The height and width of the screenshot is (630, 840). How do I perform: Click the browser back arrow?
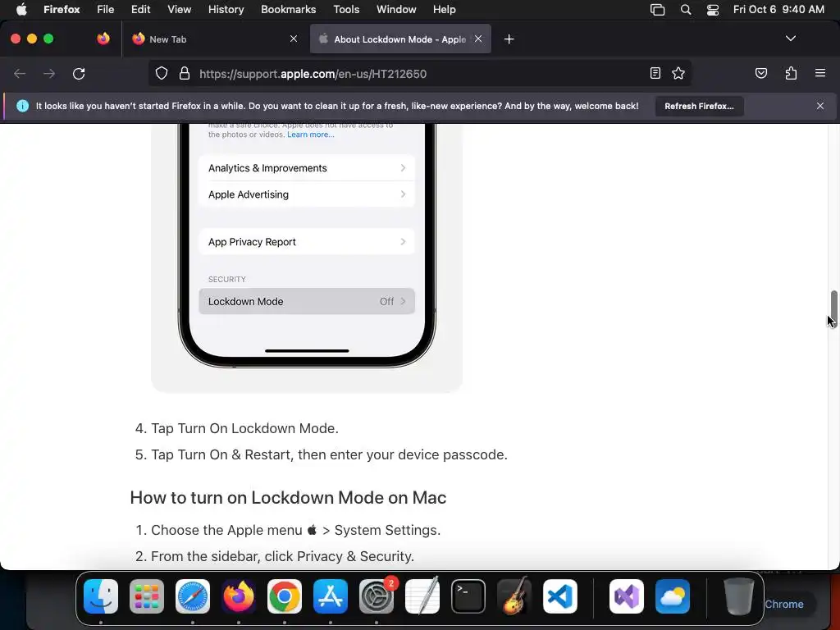point(20,73)
